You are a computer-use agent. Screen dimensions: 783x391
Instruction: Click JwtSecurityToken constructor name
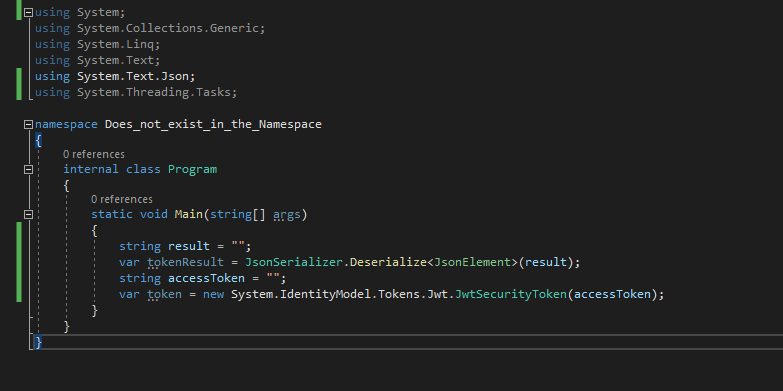(x=510, y=294)
